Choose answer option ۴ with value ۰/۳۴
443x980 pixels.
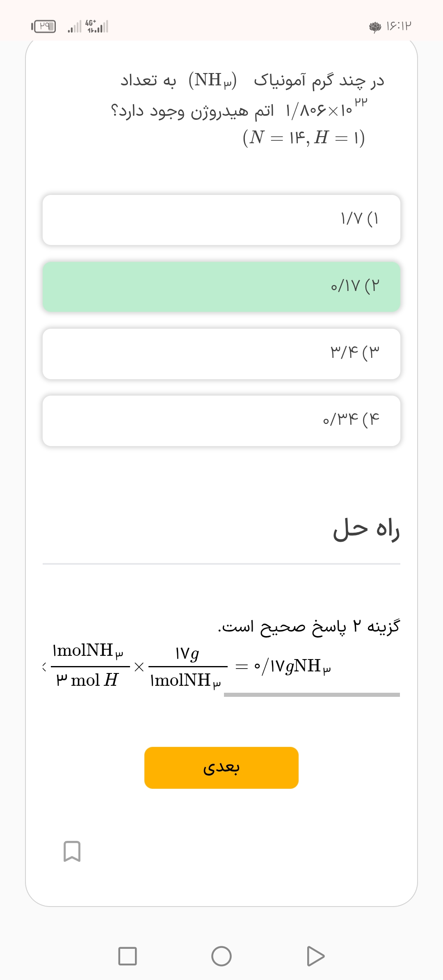point(221,421)
